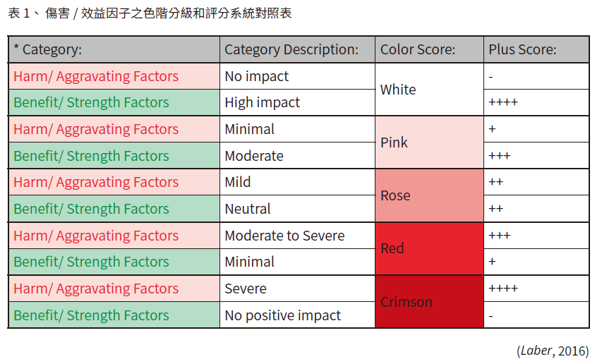Click the Pink color score cell
The width and height of the screenshot is (602, 364).
pos(429,142)
